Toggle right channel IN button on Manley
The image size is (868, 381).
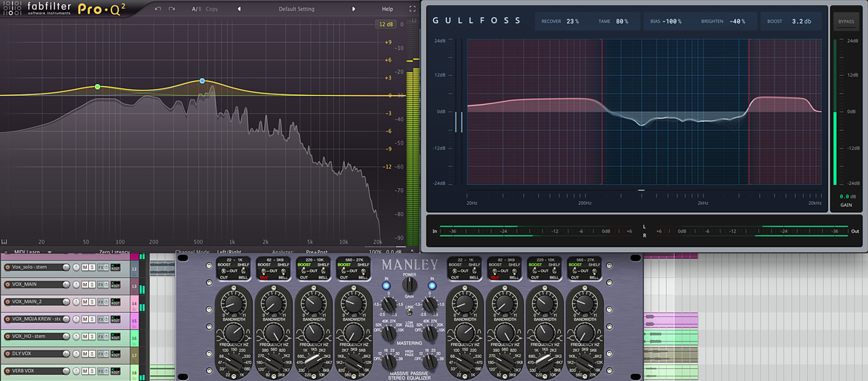pos(432,286)
